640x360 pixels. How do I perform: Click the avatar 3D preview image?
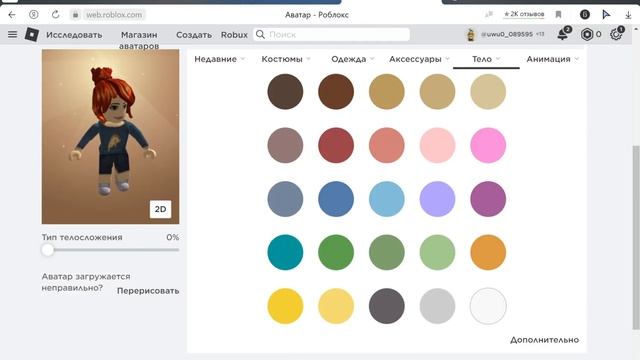pyautogui.click(x=110, y=137)
